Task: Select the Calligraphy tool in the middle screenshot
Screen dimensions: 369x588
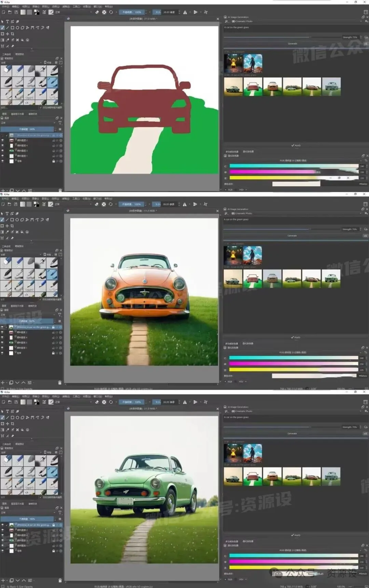Action: [x=17, y=214]
